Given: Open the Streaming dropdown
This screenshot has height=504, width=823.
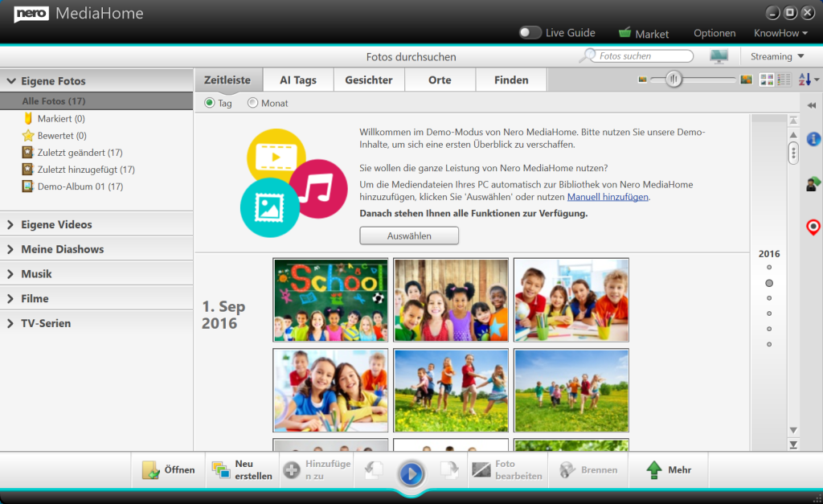Looking at the screenshot, I should [x=777, y=56].
